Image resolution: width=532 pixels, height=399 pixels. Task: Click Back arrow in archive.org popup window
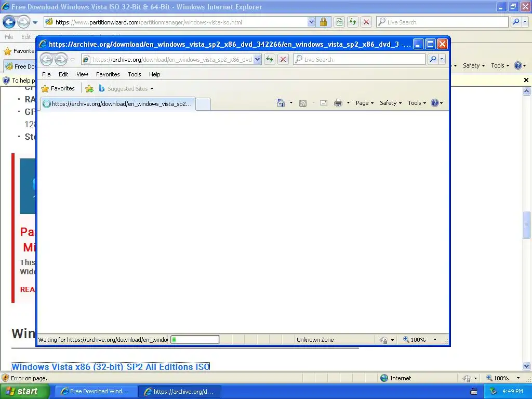(46, 59)
